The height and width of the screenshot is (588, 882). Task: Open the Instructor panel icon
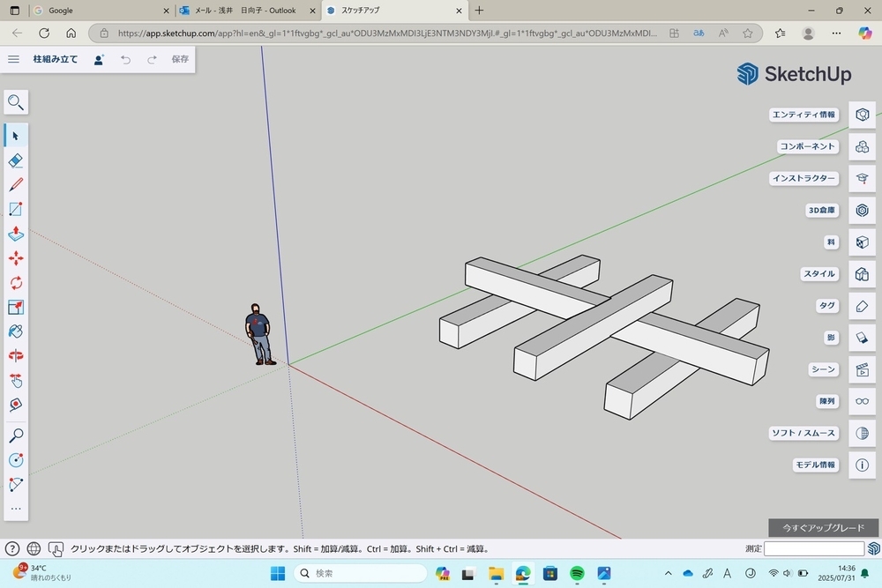862,178
